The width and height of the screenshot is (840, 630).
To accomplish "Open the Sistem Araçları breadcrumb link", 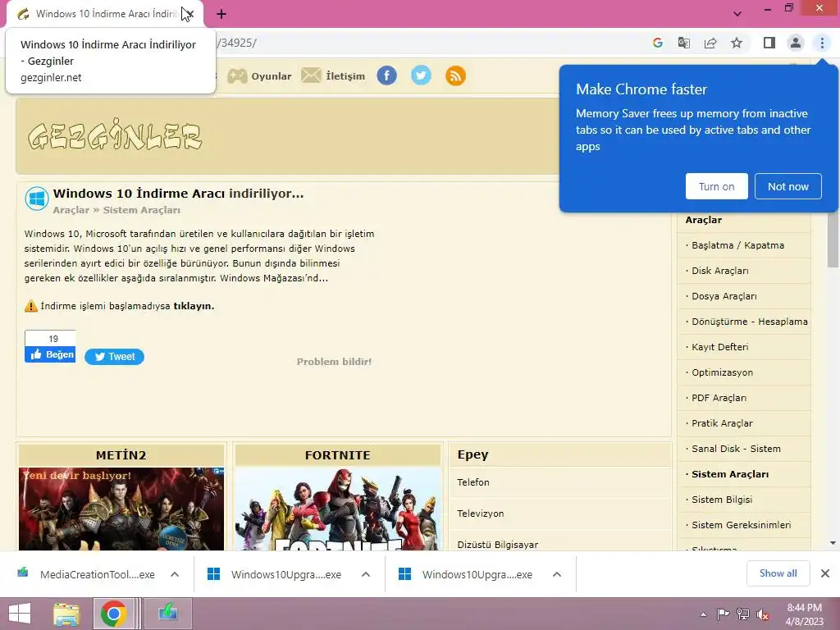I will (141, 210).
